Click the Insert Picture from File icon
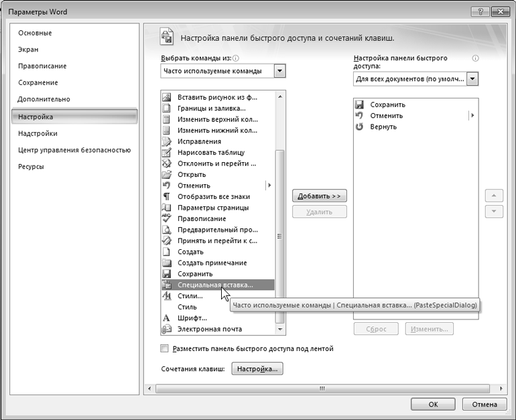 [167, 97]
